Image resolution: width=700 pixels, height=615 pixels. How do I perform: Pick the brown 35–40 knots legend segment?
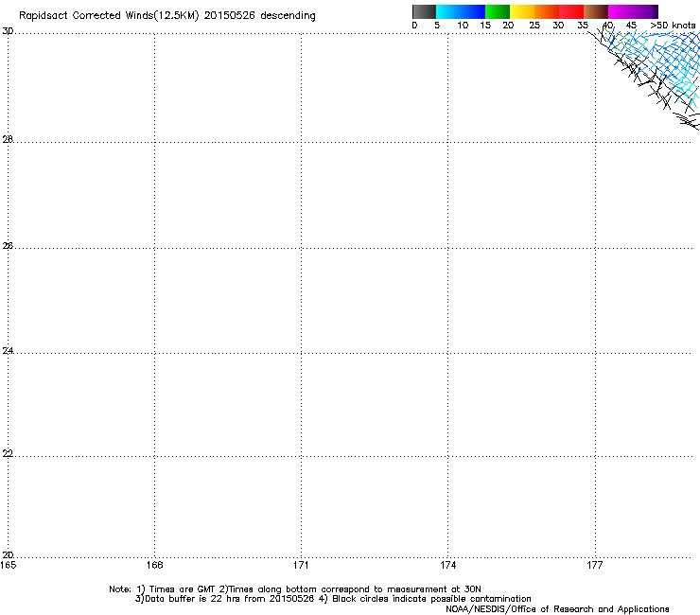(596, 11)
